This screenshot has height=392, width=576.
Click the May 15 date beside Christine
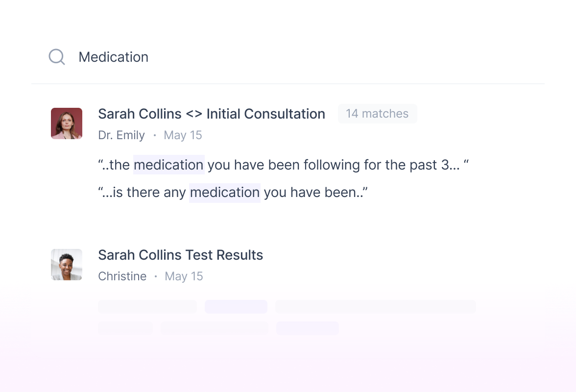[x=184, y=276]
